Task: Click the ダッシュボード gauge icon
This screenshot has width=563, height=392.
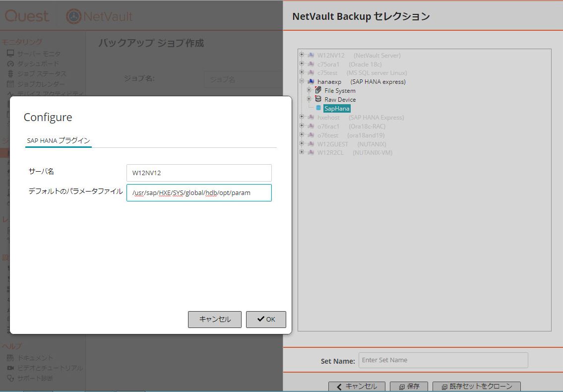Action: coord(10,64)
